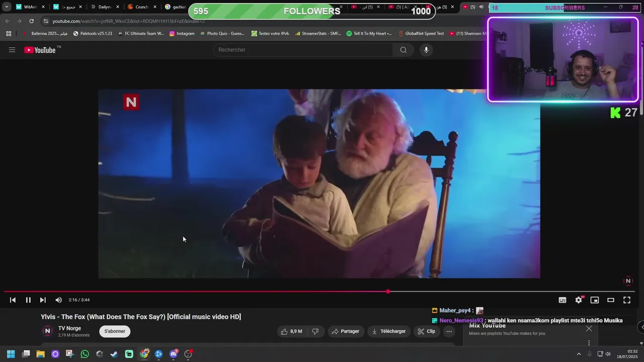The image size is (644, 362).
Task: Expand the system tray hidden icons chevron
Action: pos(579,354)
